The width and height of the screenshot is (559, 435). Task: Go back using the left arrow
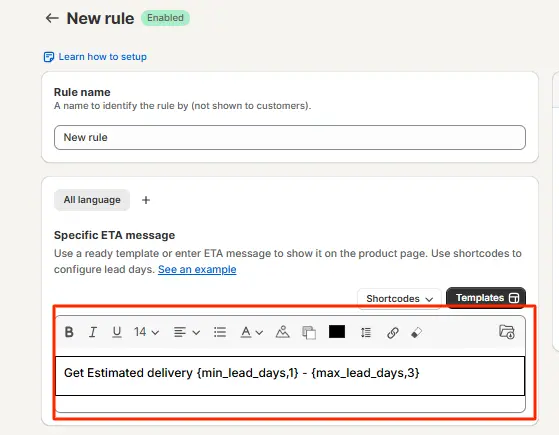52,18
